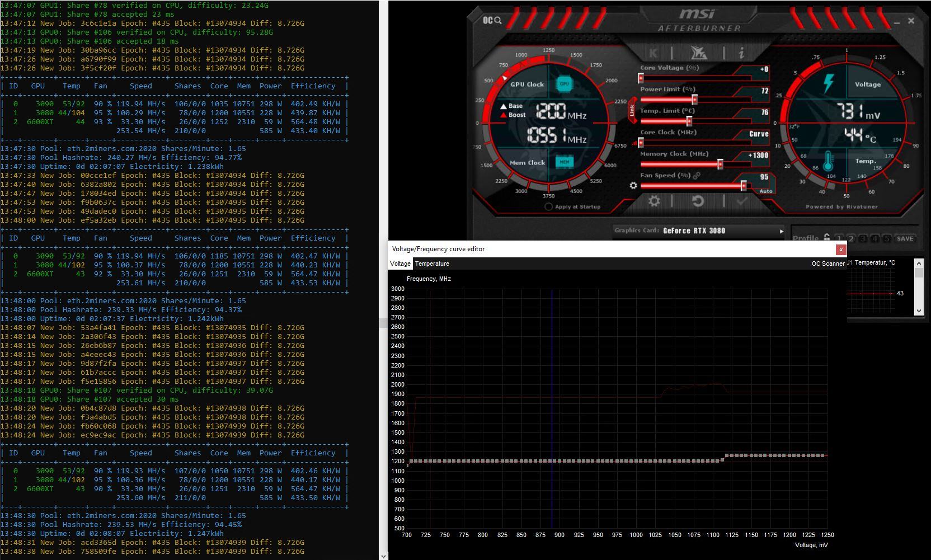931x560 pixels.
Task: Open the MSI dragon overclock icon
Action: [698, 53]
